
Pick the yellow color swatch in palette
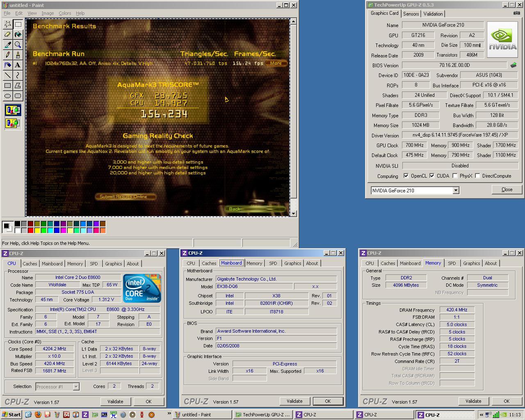click(37, 230)
